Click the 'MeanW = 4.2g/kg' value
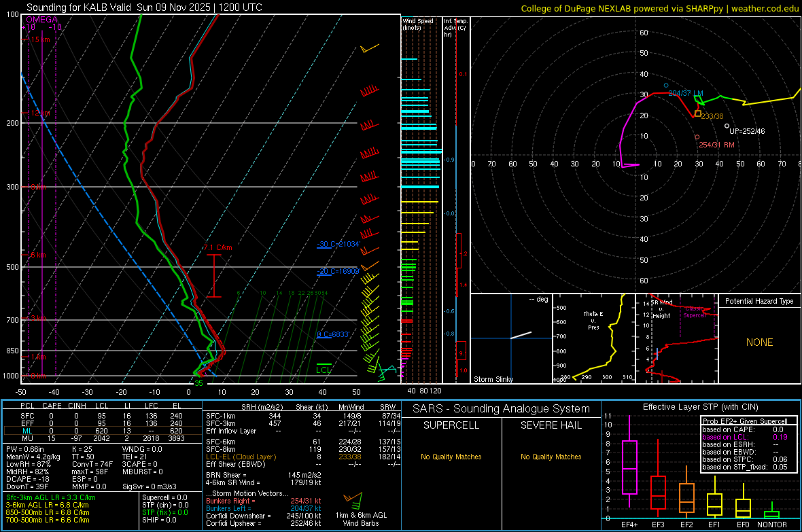 pos(33,457)
